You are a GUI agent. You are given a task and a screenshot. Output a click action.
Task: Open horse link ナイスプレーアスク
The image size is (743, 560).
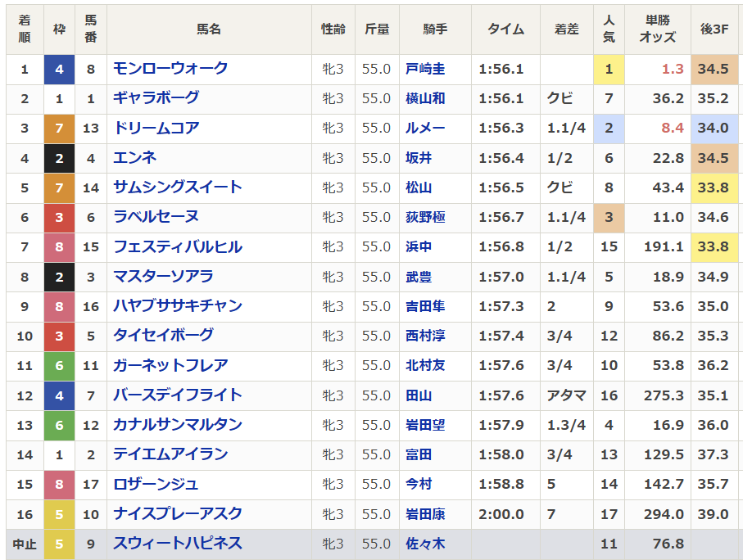point(178,513)
